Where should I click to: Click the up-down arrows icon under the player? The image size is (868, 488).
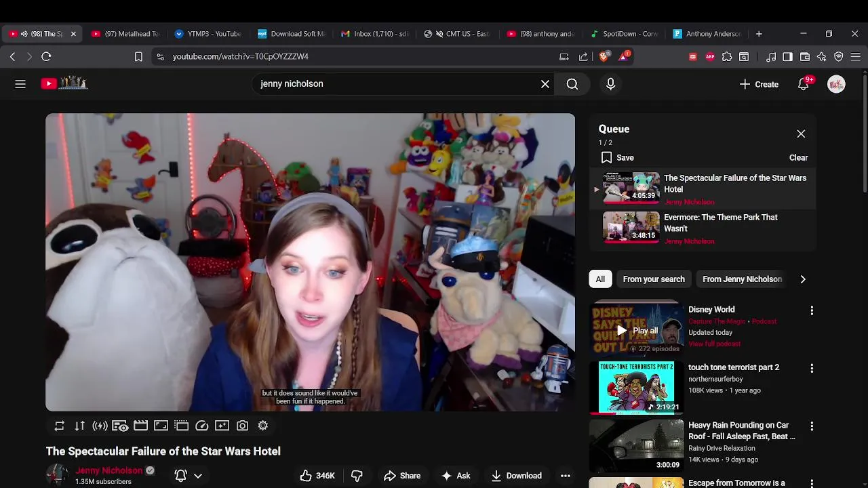[80, 426]
